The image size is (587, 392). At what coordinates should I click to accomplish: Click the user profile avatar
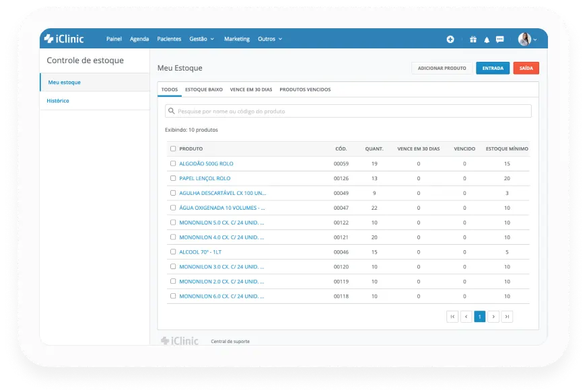524,39
